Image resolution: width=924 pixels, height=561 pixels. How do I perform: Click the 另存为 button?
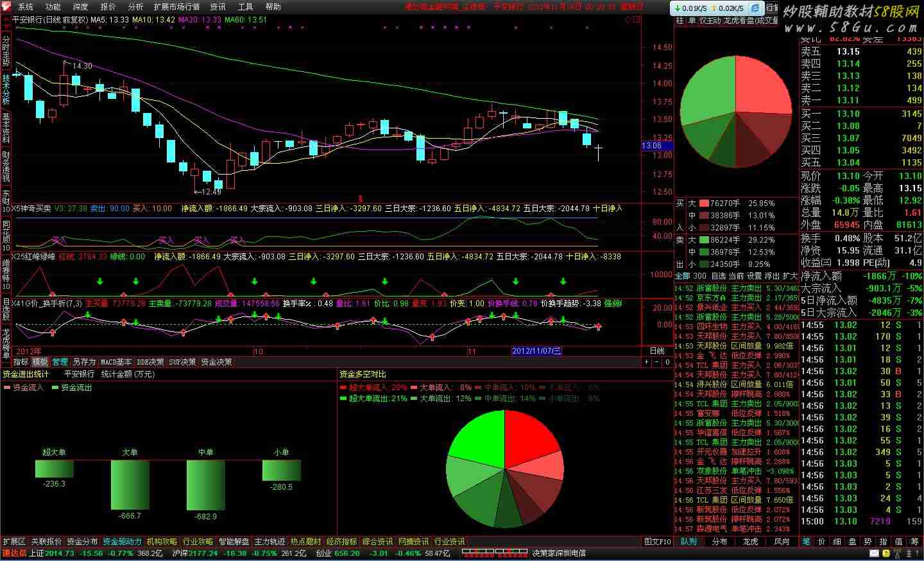click(83, 362)
